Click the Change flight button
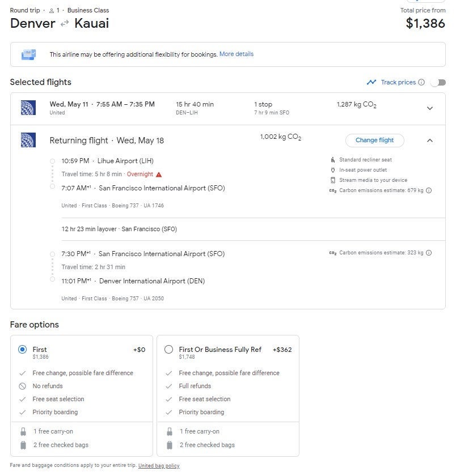This screenshot has height=476, width=456. pyautogui.click(x=374, y=141)
